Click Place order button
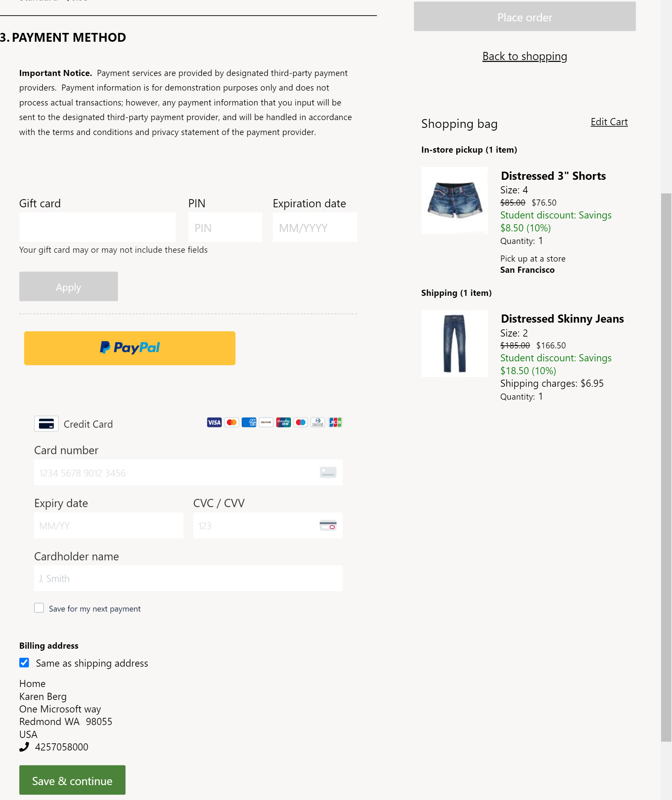 pyautogui.click(x=525, y=16)
